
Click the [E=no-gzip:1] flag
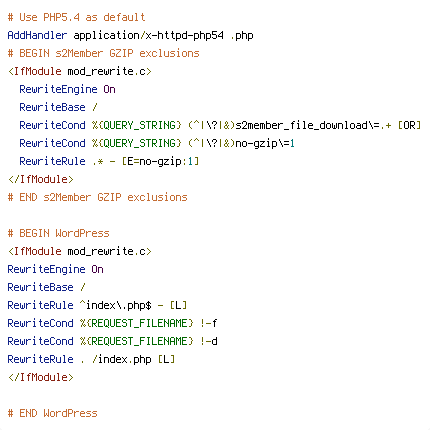[x=160, y=161]
